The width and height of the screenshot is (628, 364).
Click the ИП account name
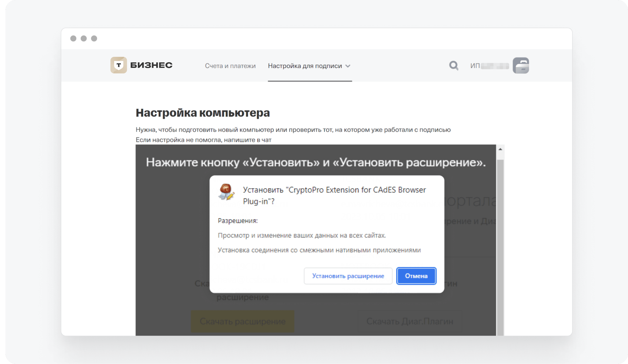(x=489, y=66)
